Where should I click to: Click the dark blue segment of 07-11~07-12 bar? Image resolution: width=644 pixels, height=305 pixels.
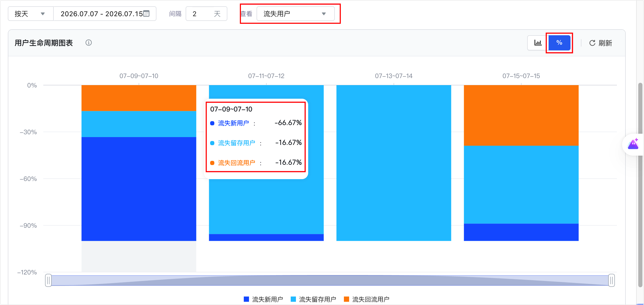tap(266, 237)
